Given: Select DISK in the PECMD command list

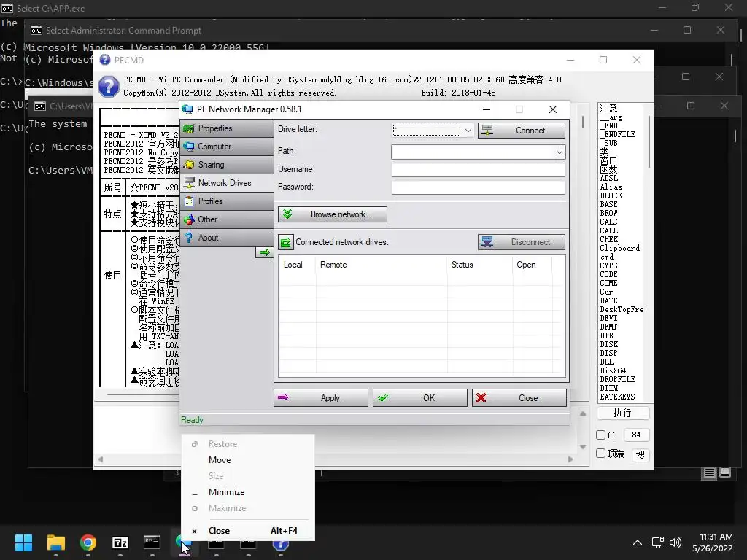Looking at the screenshot, I should (609, 344).
